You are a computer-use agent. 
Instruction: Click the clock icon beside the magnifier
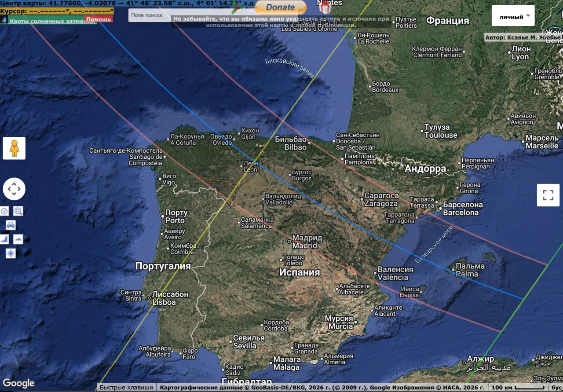4,211
